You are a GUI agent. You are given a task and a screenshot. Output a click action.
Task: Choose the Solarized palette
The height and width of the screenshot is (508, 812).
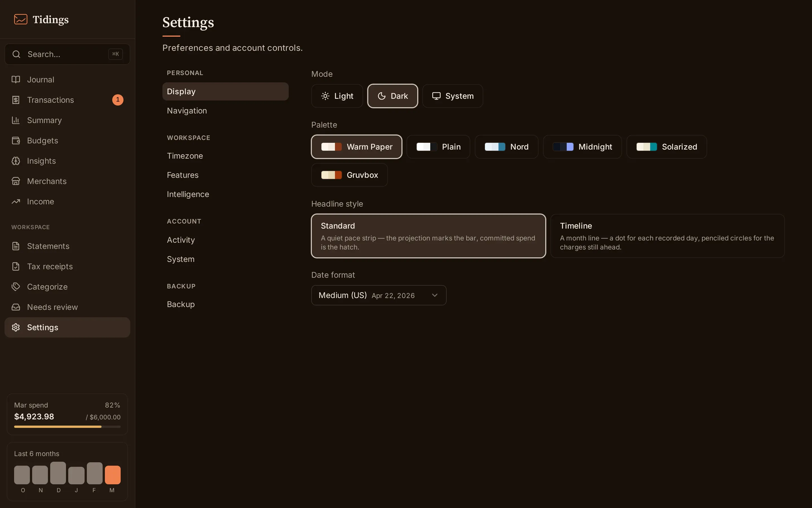coord(667,147)
